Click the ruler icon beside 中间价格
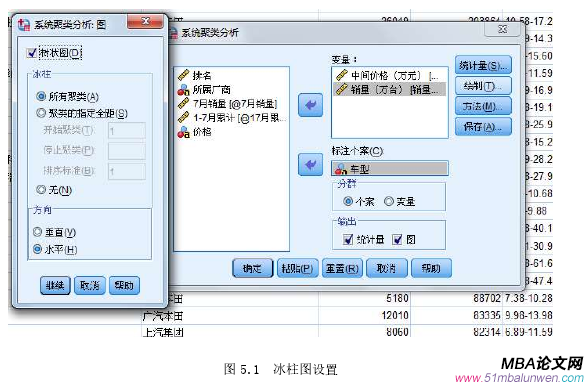The height and width of the screenshot is (384, 586). [x=342, y=76]
